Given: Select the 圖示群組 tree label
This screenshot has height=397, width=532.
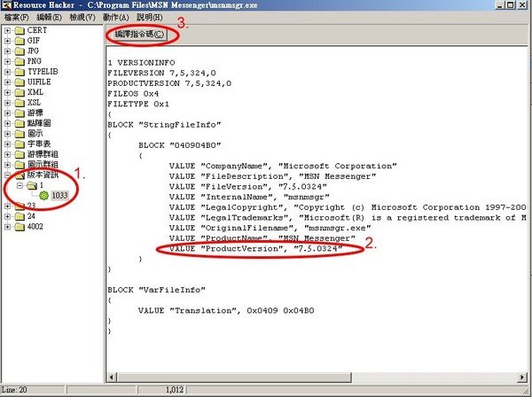Looking at the screenshot, I should pyautogui.click(x=43, y=165).
